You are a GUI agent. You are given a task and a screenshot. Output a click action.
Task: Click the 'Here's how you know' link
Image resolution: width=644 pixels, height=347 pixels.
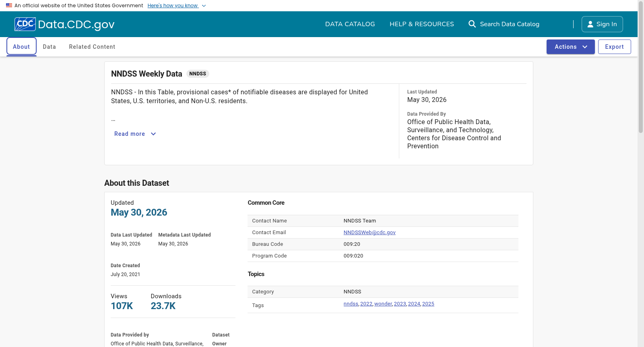pyautogui.click(x=173, y=6)
